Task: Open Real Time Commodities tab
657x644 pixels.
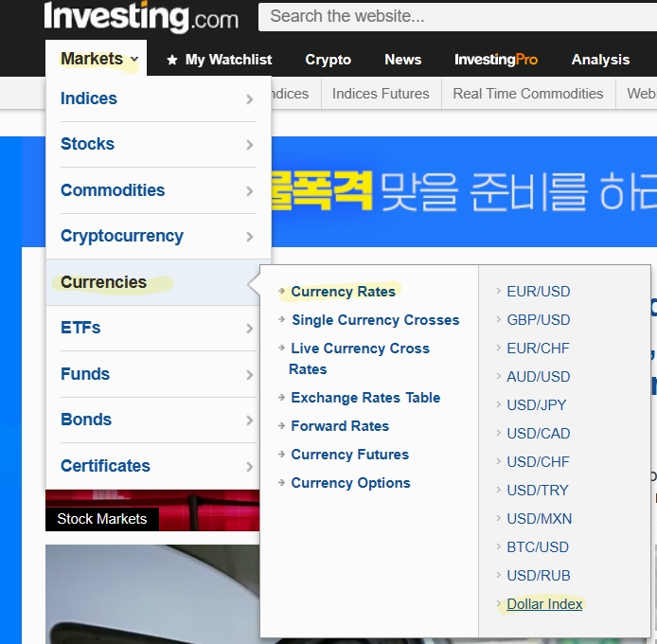Action: pyautogui.click(x=528, y=94)
